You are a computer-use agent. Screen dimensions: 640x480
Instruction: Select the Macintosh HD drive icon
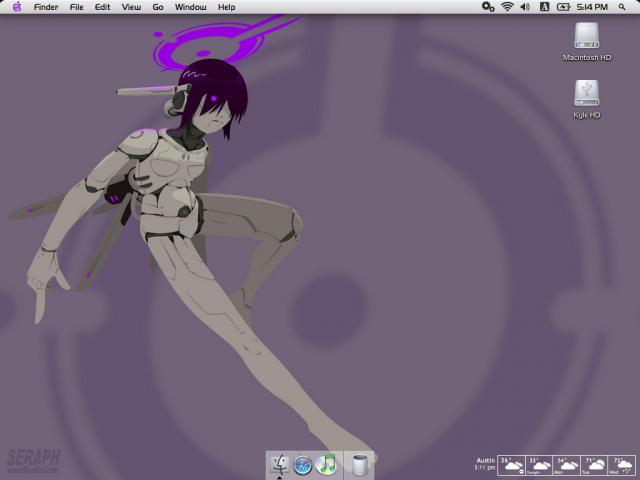pos(587,36)
